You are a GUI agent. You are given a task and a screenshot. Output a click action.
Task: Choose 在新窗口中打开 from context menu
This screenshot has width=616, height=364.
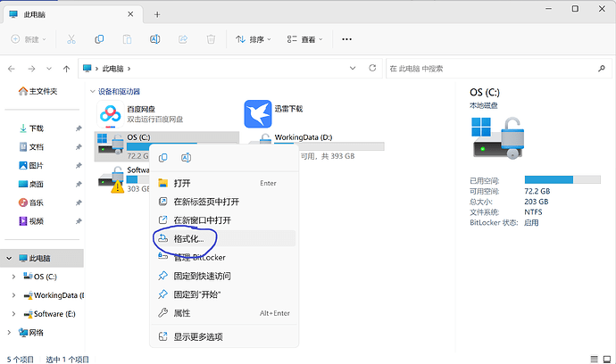click(x=224, y=220)
